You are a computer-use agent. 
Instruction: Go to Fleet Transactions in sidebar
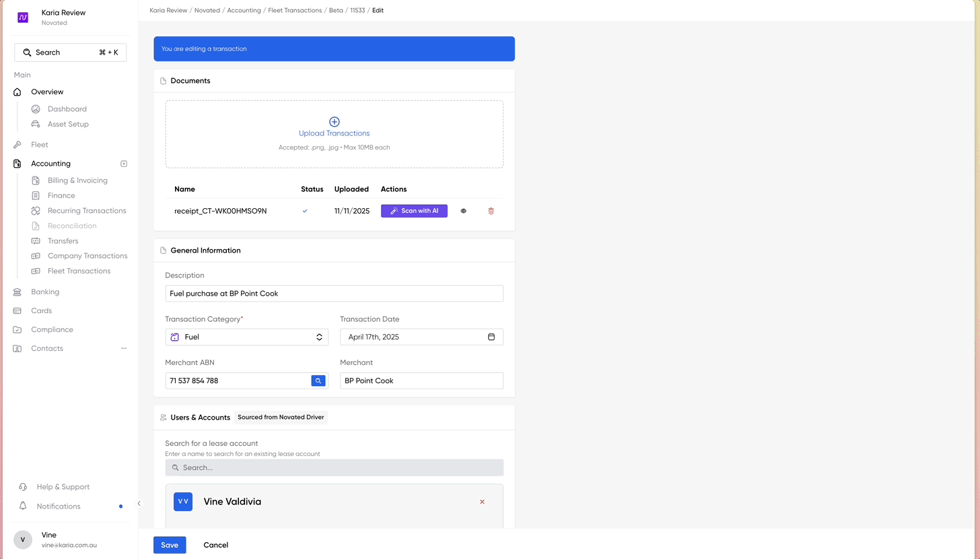[x=79, y=271]
